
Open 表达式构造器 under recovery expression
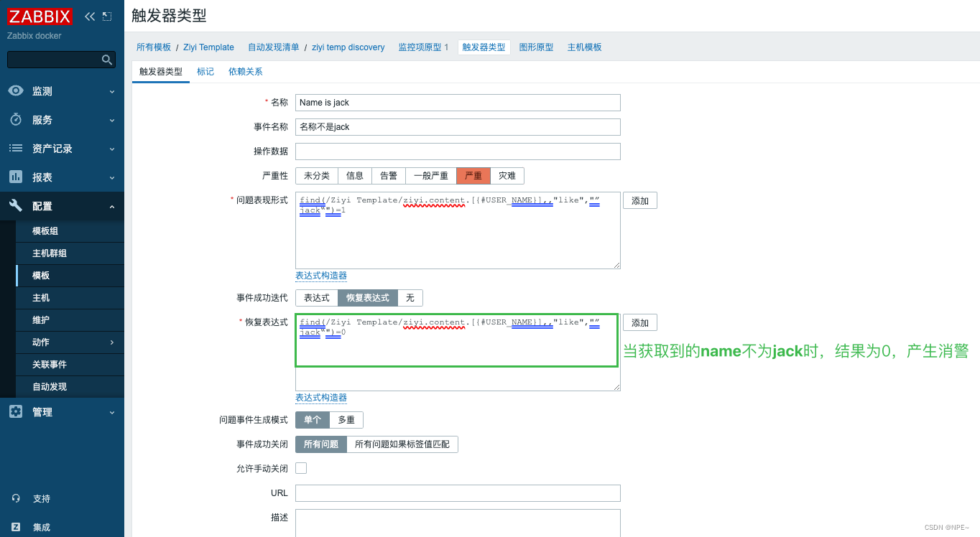pyautogui.click(x=321, y=398)
